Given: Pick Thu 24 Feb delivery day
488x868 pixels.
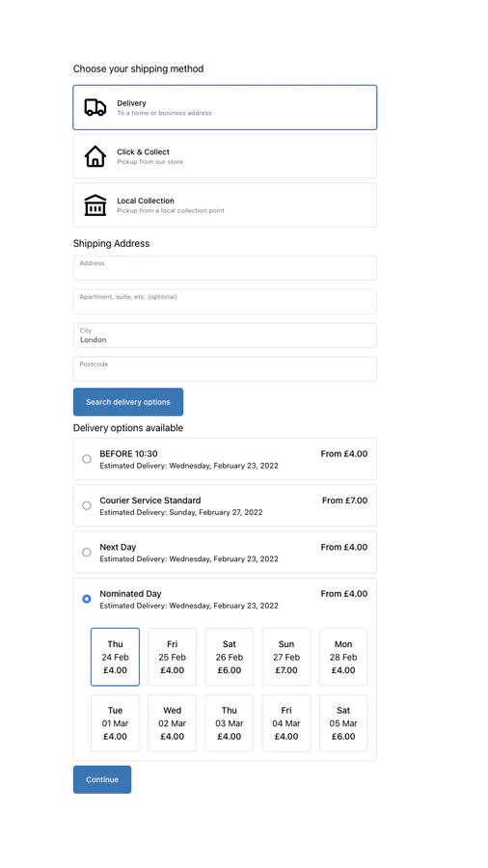Looking at the screenshot, I should click(115, 657).
